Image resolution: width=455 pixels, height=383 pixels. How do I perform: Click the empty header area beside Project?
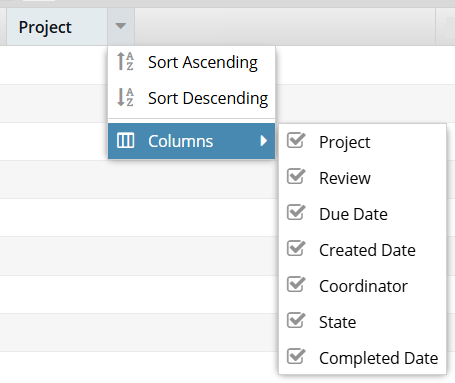(285, 27)
